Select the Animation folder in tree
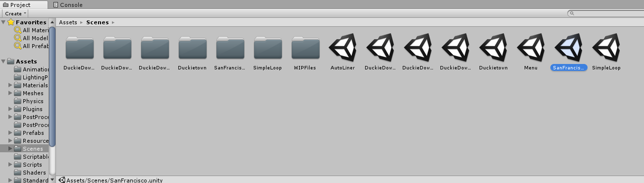 point(32,69)
